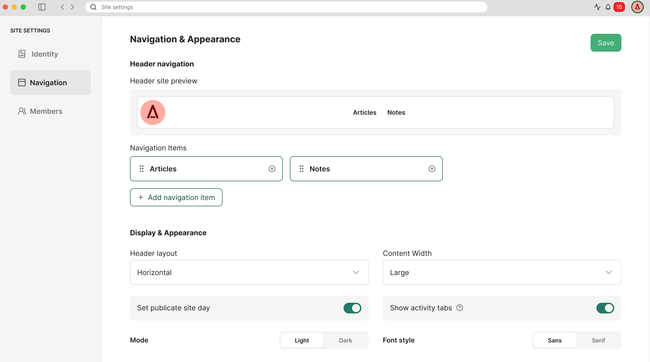
Task: Click the Display & Appearance heading
Action: click(168, 233)
